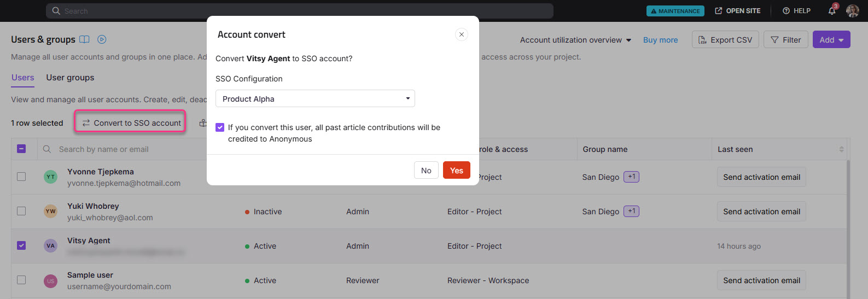Select the Users tab
This screenshot has height=299, width=868.
(23, 78)
